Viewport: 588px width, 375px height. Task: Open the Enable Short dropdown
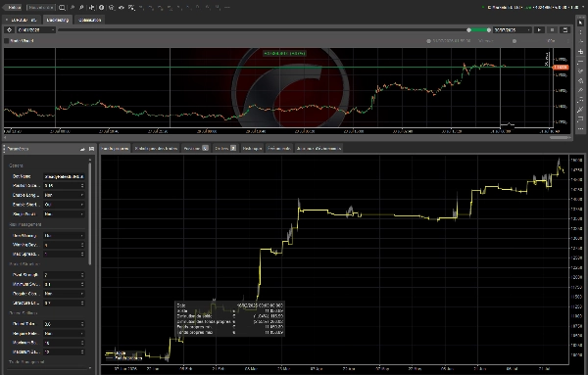coord(64,205)
